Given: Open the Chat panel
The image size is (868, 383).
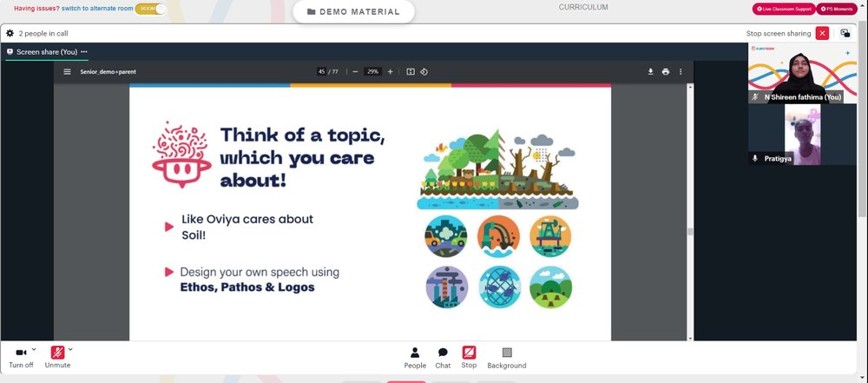Looking at the screenshot, I should [443, 358].
